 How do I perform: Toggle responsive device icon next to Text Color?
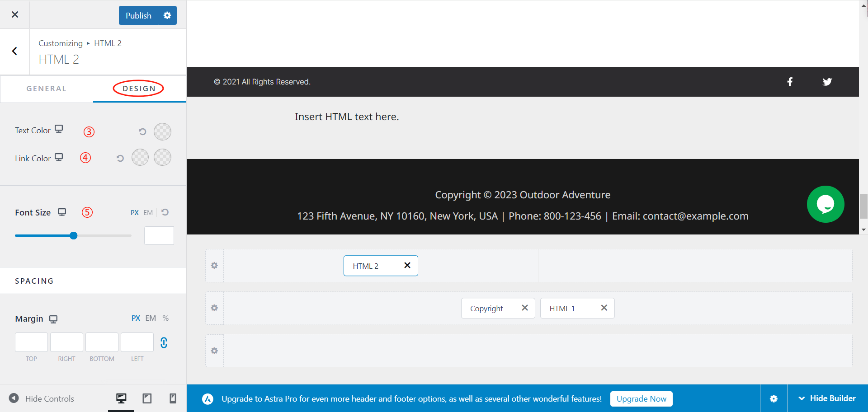click(59, 129)
